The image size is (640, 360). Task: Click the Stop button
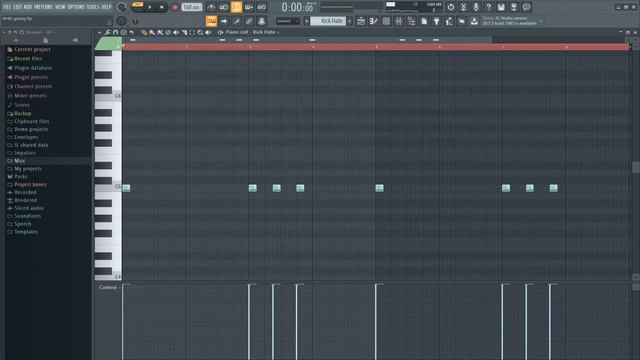(162, 7)
